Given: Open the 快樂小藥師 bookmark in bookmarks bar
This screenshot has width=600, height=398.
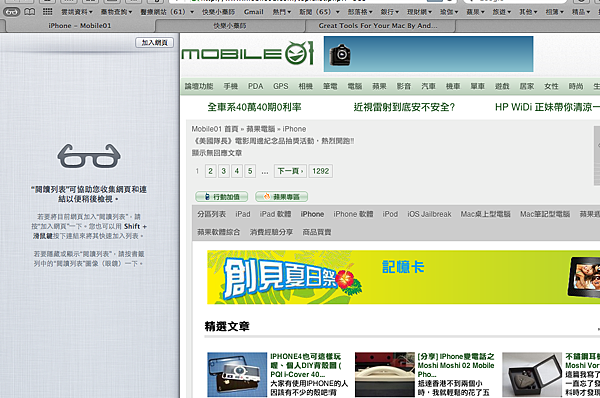Looking at the screenshot, I should [218, 12].
